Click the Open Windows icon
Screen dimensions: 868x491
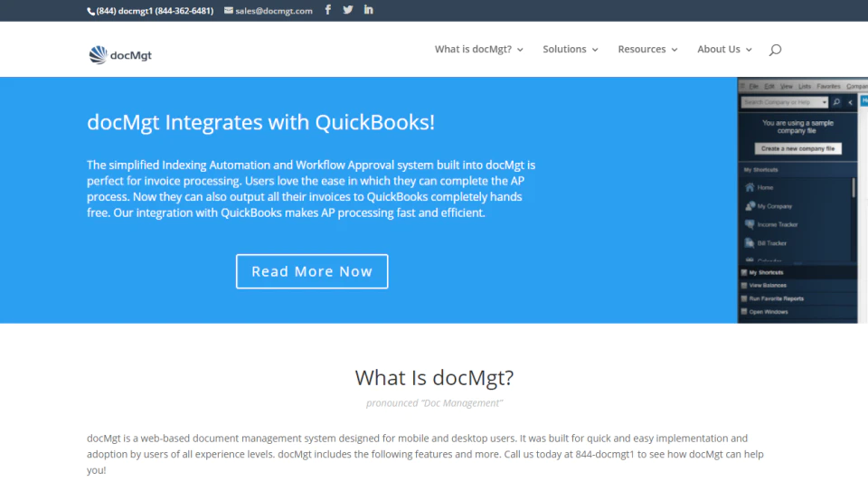[744, 312]
